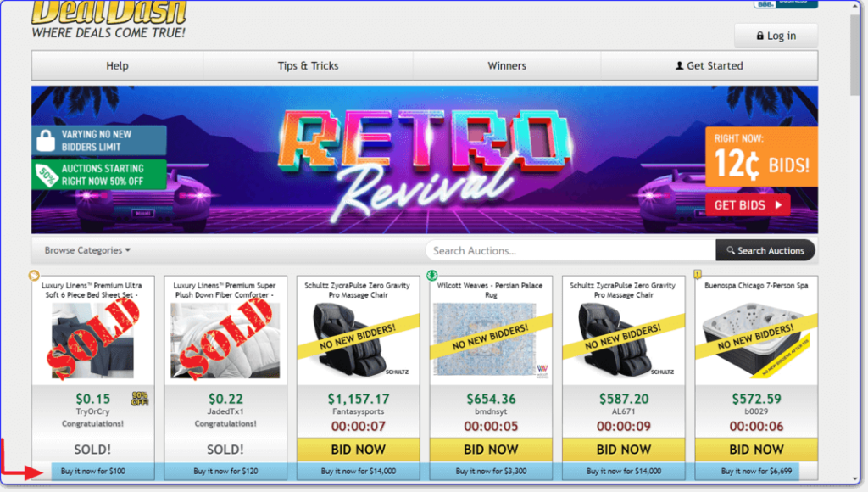Open the Tips & Tricks menu item
Screen dimensions: 868x492
308,66
